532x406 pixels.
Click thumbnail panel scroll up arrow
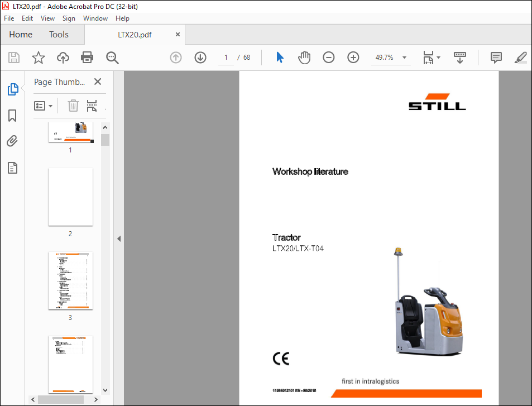(105, 128)
